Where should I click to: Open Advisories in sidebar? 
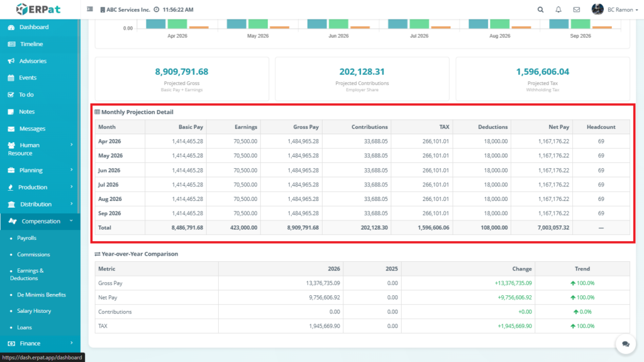[x=33, y=61]
